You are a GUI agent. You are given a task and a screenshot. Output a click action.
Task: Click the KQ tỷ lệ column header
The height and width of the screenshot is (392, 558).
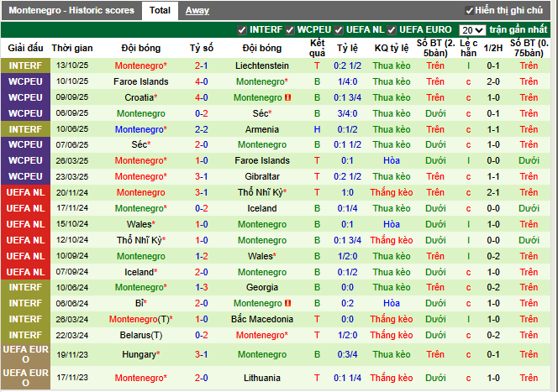pyautogui.click(x=392, y=48)
